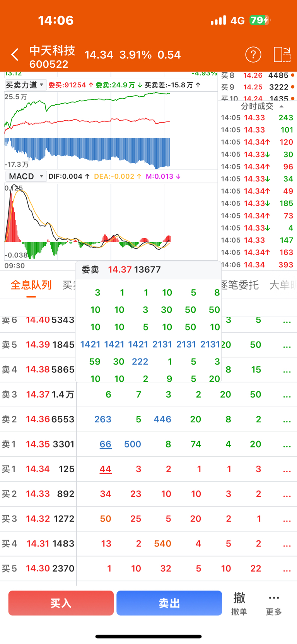Tap the 卖2 price 14.36
Image resolution: width=297 pixels, height=644 pixels.
pos(38,419)
